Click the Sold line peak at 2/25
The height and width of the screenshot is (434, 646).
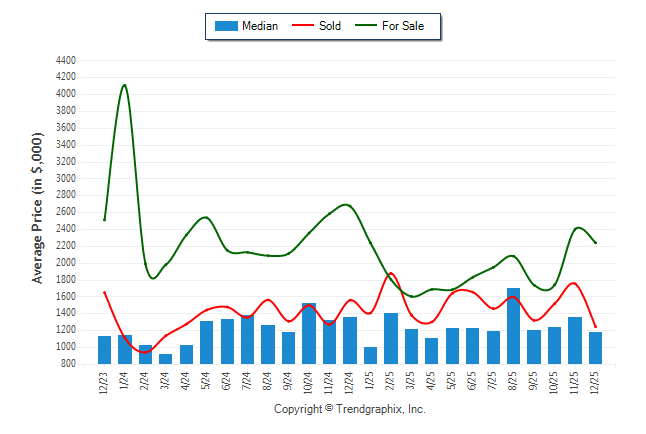(391, 273)
